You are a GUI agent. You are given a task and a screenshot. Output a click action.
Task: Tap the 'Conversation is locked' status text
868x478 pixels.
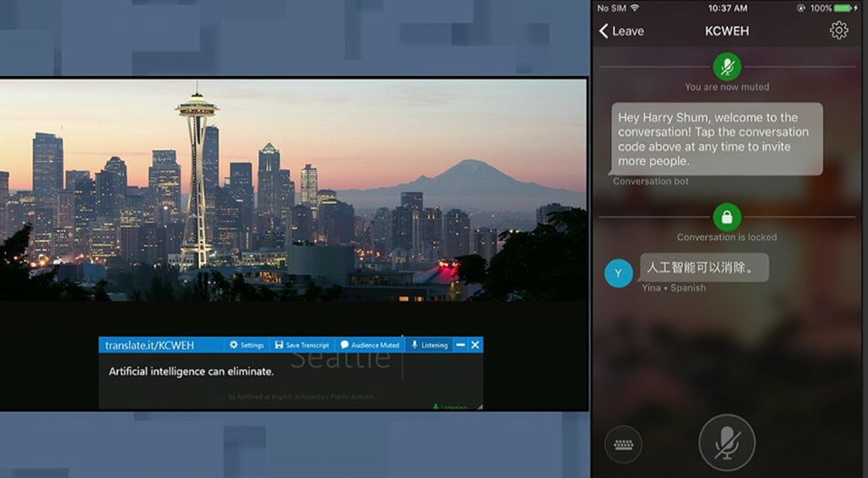click(x=726, y=236)
